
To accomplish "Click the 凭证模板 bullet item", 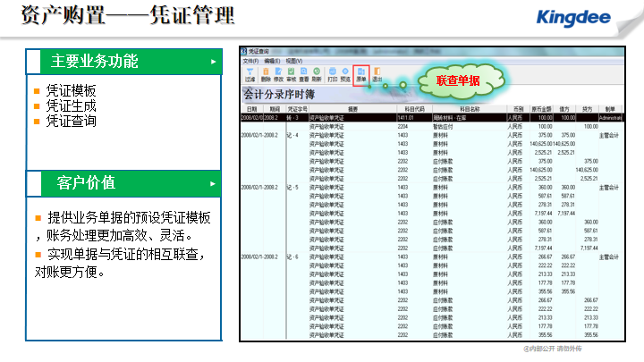I will pyautogui.click(x=71, y=90).
